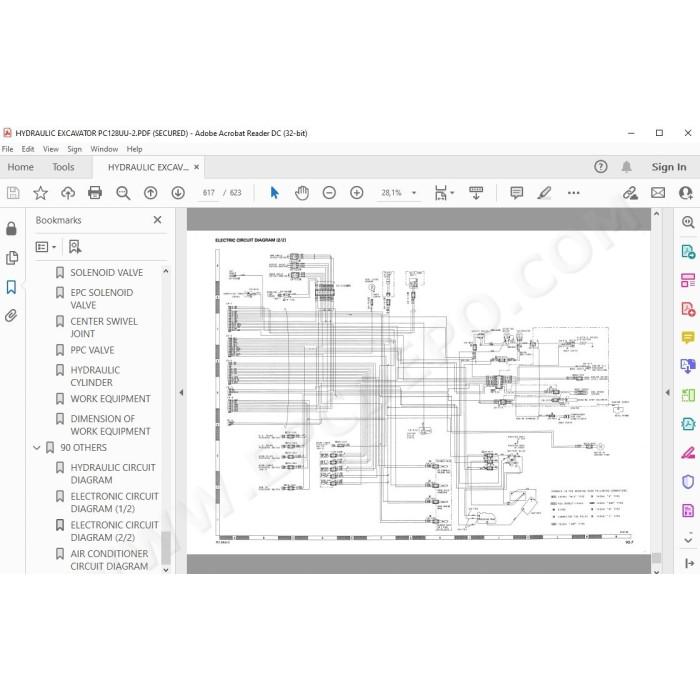Toggle the Bookmarks panel icon
700x700 pixels.
[12, 287]
